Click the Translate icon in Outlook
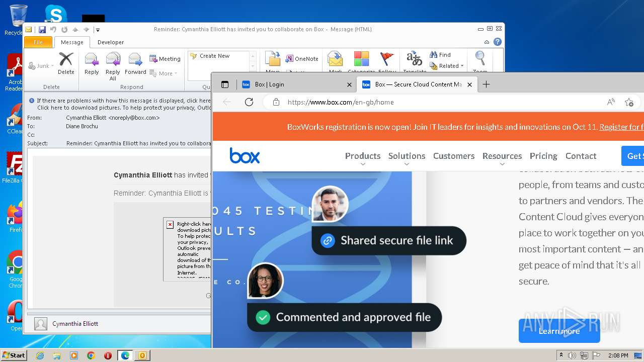This screenshot has height=362, width=644. [414, 59]
